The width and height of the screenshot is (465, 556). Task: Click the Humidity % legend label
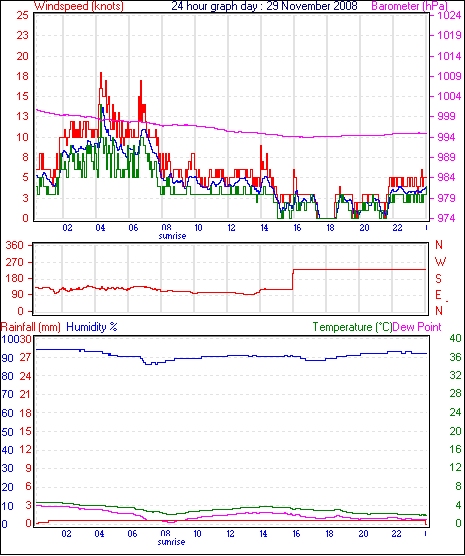tap(92, 327)
